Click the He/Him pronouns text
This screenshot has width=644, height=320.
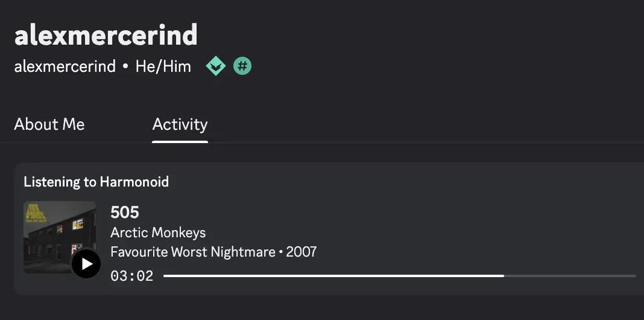tap(163, 66)
